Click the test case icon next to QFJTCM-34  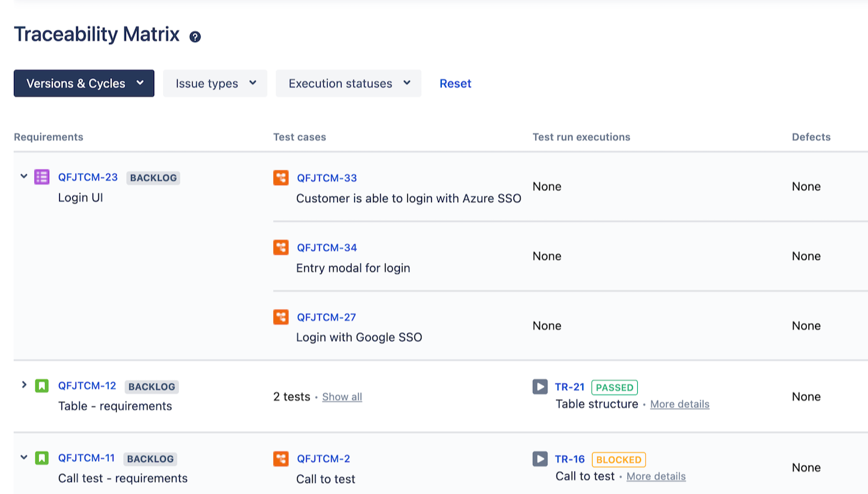(x=281, y=247)
